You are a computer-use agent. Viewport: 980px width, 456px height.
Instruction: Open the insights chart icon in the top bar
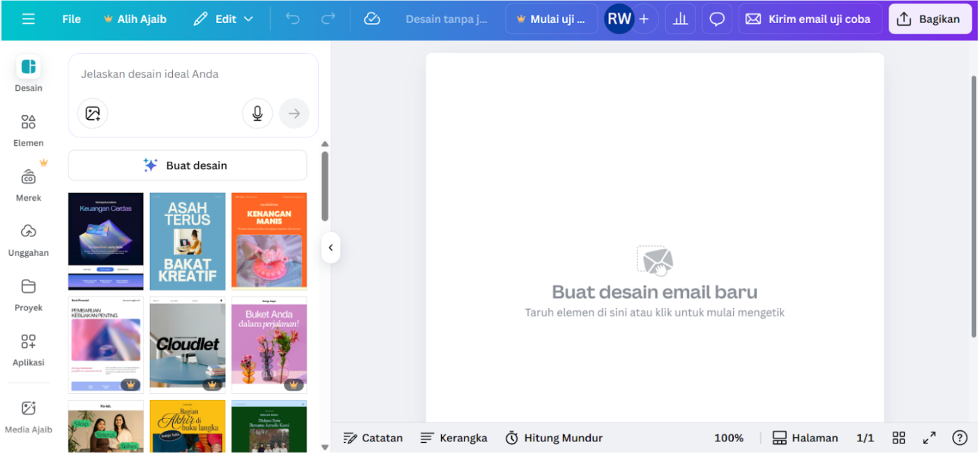(x=680, y=19)
